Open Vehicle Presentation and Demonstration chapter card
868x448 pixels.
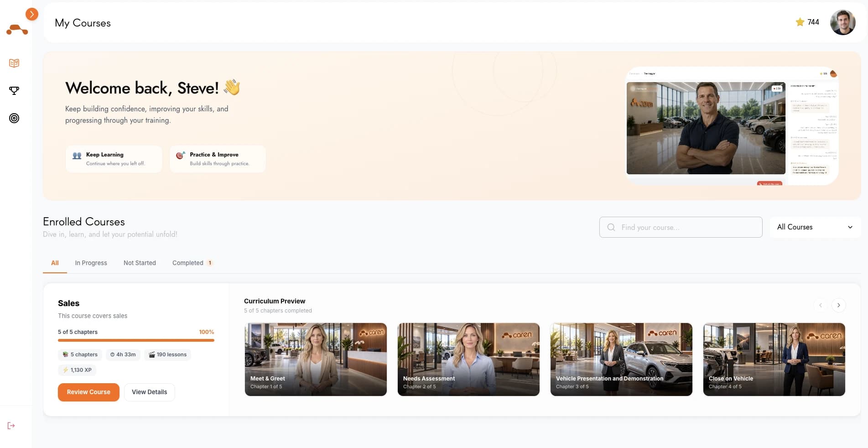621,359
